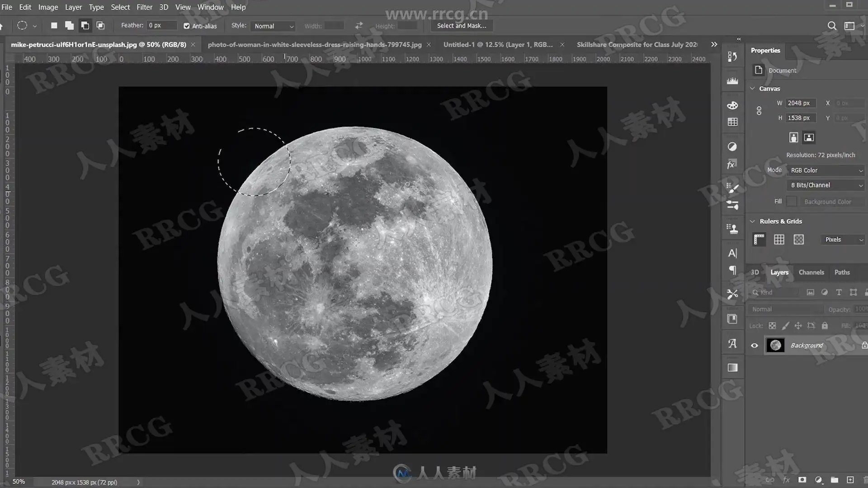This screenshot has width=868, height=488.
Task: Open the Filter menu
Action: pos(144,7)
